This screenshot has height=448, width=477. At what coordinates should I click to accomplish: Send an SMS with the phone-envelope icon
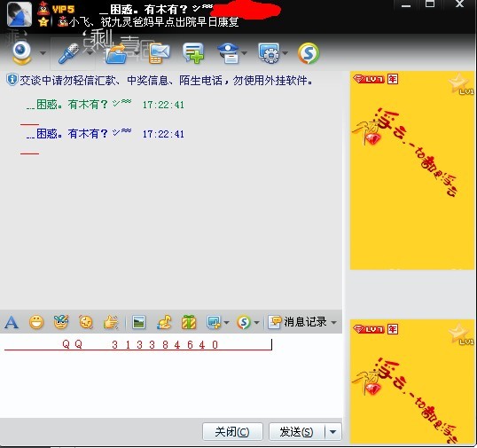[159, 53]
